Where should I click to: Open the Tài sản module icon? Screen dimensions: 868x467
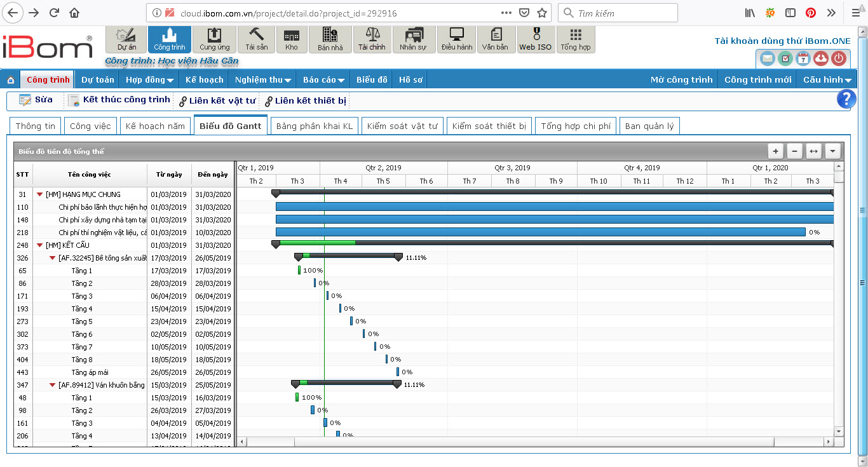(256, 39)
